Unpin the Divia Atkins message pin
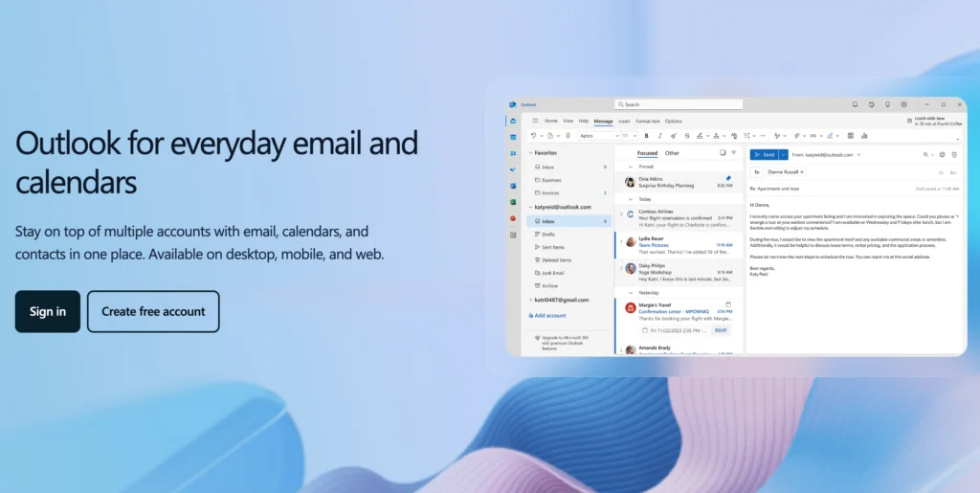This screenshot has width=980, height=493. [x=728, y=178]
